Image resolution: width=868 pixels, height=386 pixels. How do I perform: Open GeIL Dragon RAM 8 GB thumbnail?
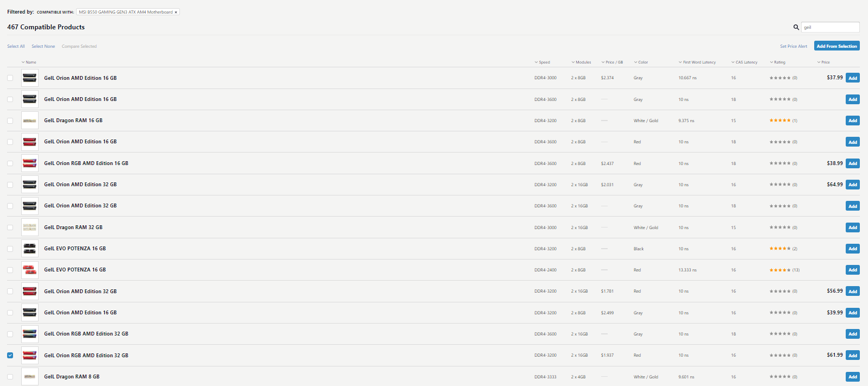point(30,377)
